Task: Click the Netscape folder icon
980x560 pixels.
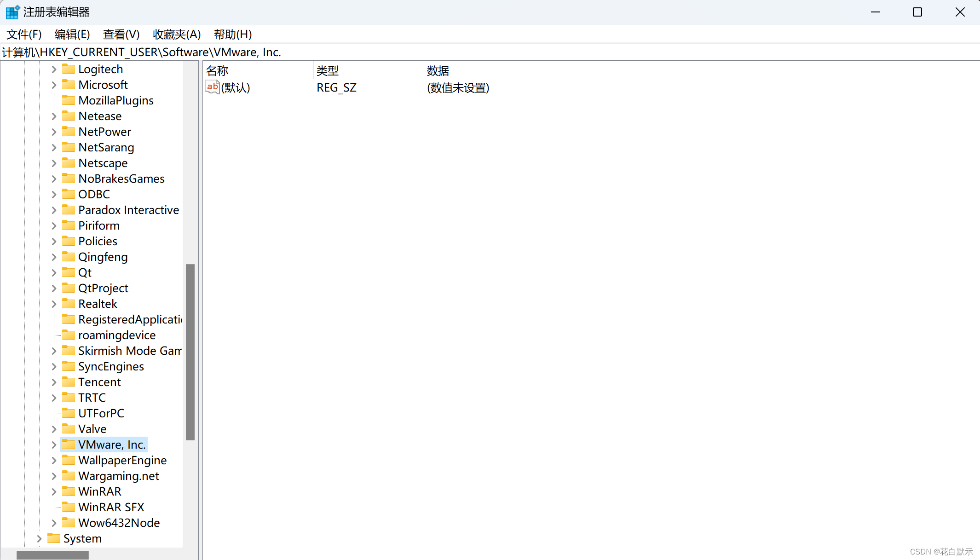Action: (x=68, y=162)
